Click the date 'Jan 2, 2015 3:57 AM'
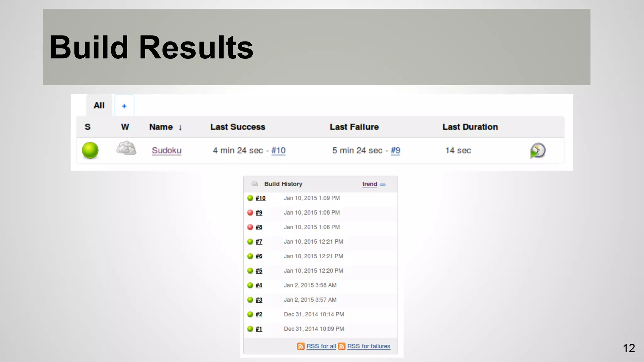The width and height of the screenshot is (644, 362). pyautogui.click(x=310, y=300)
